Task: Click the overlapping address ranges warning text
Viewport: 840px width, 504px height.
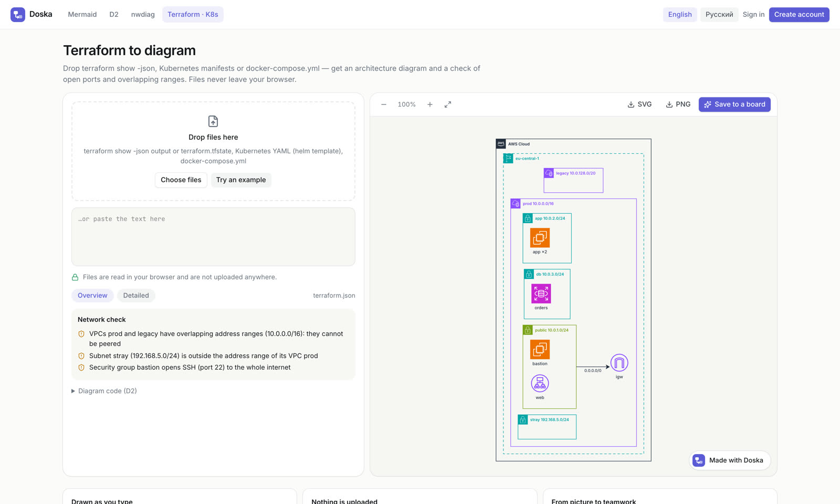Action: (x=216, y=339)
